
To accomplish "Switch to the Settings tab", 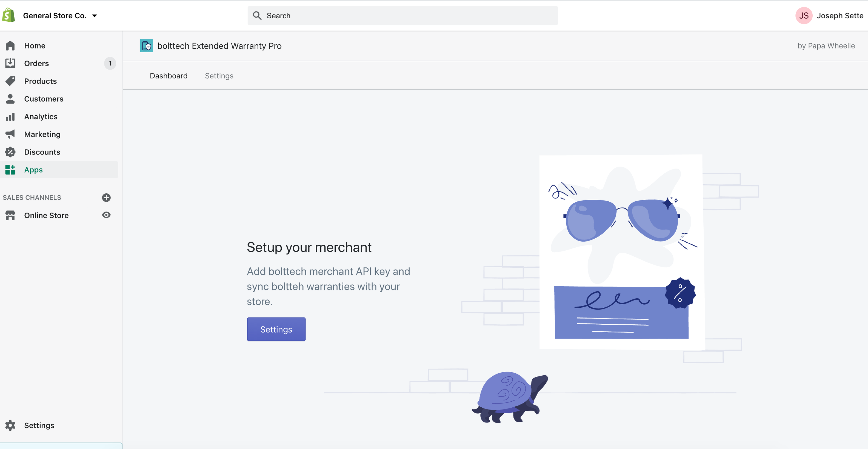I will (x=219, y=76).
